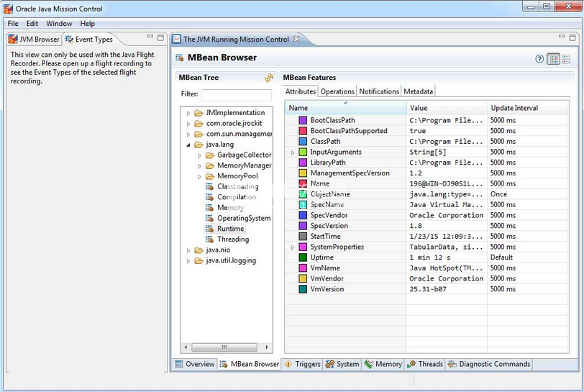Click the JMImplementation folder icon
The height and width of the screenshot is (392, 584).
199,113
